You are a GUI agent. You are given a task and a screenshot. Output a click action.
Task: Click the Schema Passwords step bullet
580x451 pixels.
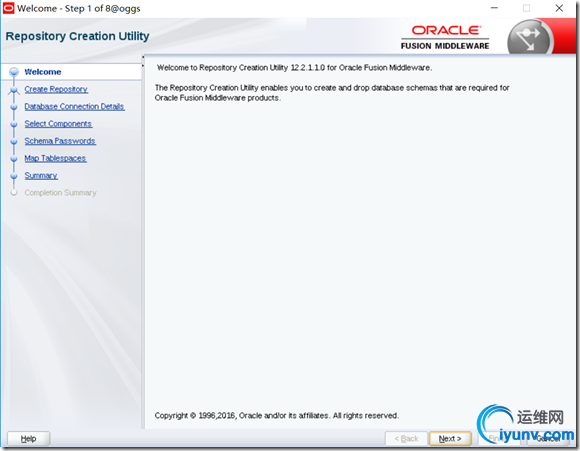(14, 142)
